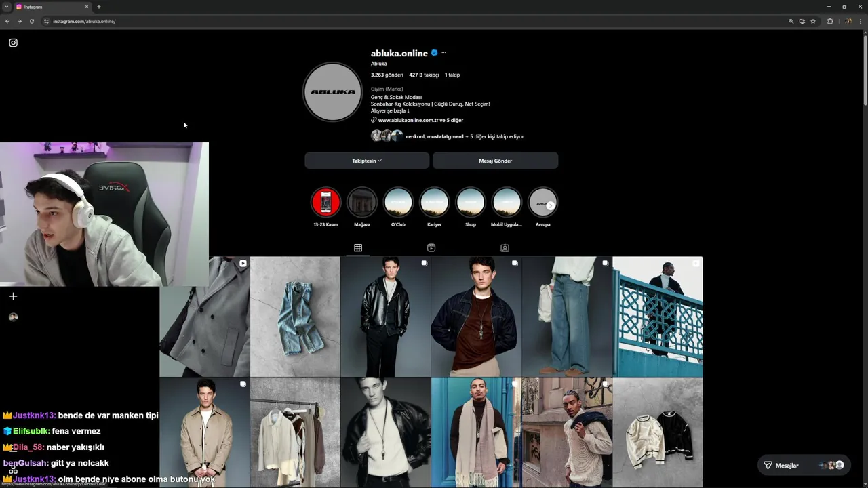Open the Chrome three-dot menu
Image resolution: width=868 pixels, height=488 pixels.
[x=861, y=21]
